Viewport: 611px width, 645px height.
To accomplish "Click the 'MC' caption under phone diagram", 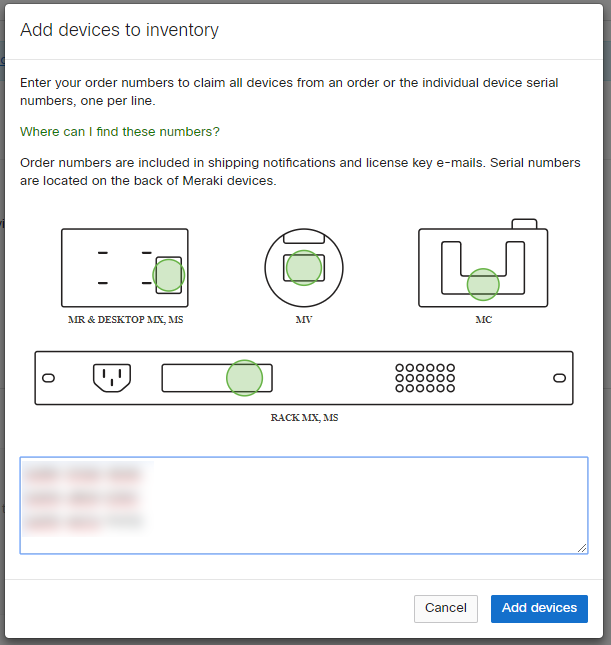I will [483, 320].
